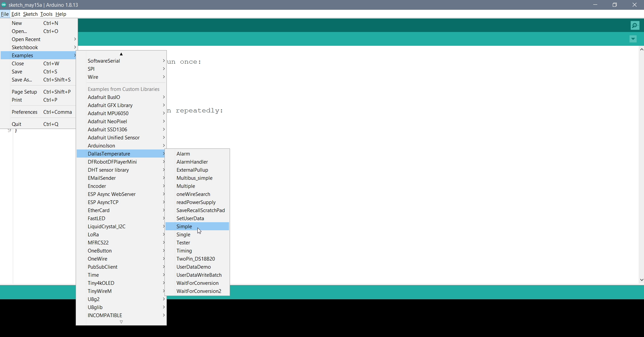Expand SoftwareSerial examples submenu
644x337 pixels.
(x=121, y=61)
